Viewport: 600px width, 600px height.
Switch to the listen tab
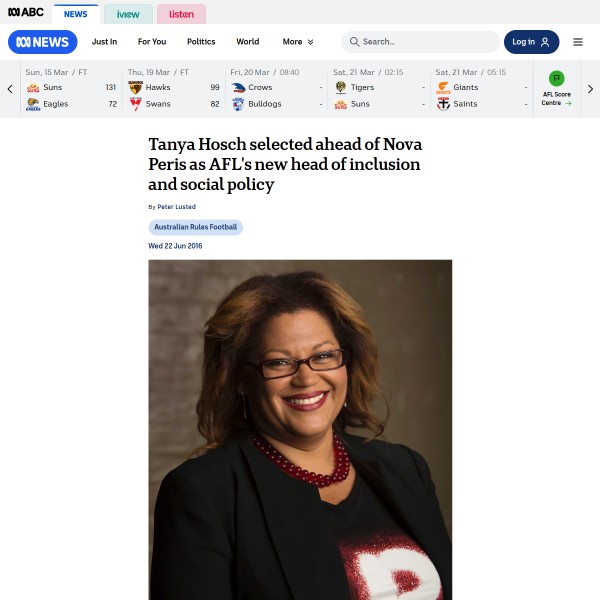181,14
